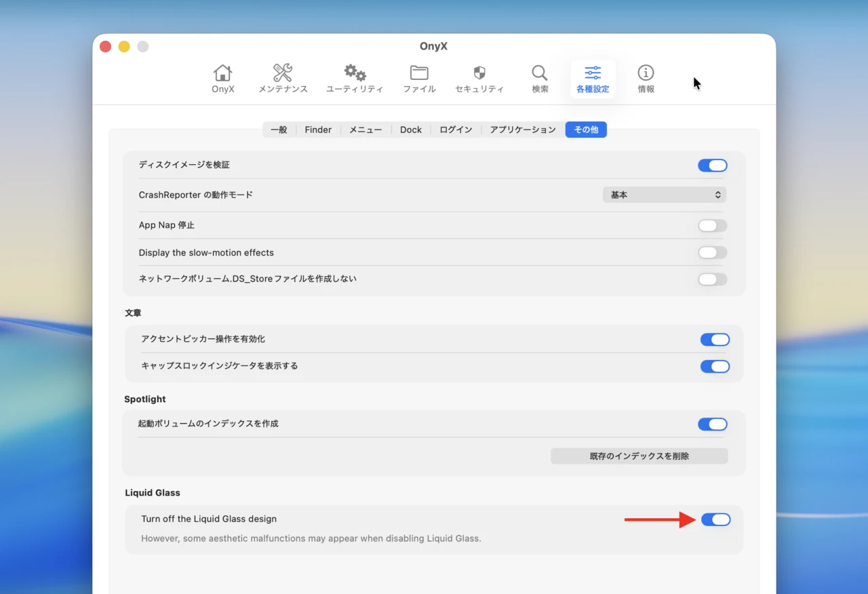Switch to the Finder tab
This screenshot has width=868, height=594.
(x=318, y=130)
